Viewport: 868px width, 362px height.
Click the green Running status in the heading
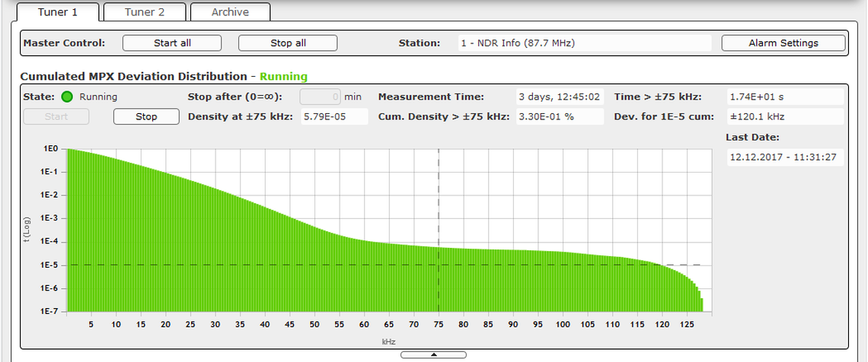(x=284, y=76)
